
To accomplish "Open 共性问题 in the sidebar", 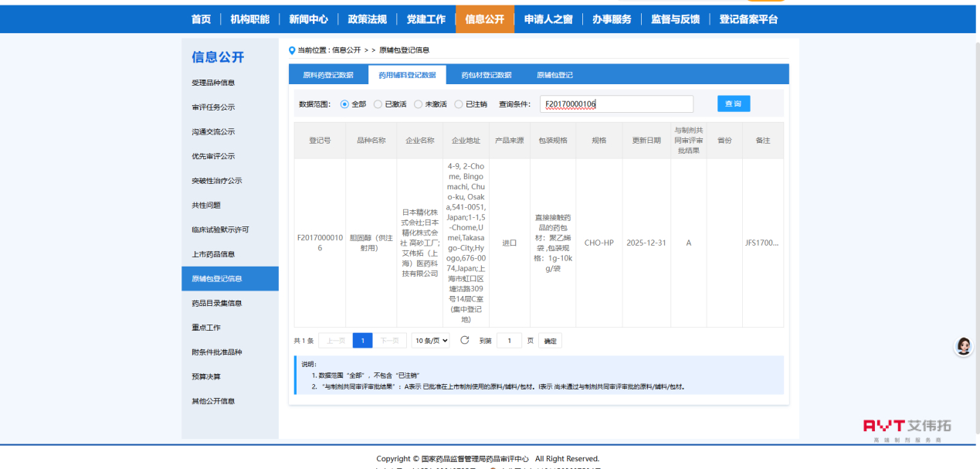I will (230, 205).
